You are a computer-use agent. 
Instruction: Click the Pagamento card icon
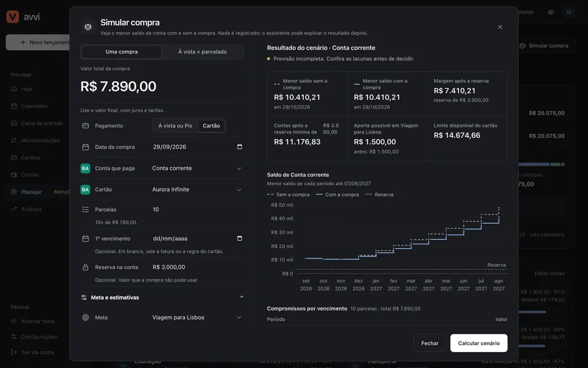[86, 126]
